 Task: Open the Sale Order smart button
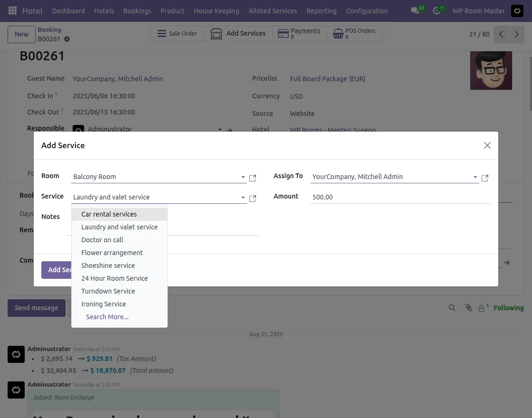(177, 33)
